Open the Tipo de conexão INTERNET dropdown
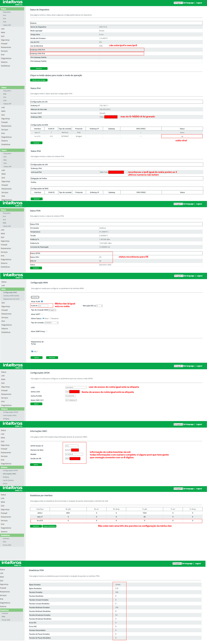The image size is (207, 644). point(51,323)
